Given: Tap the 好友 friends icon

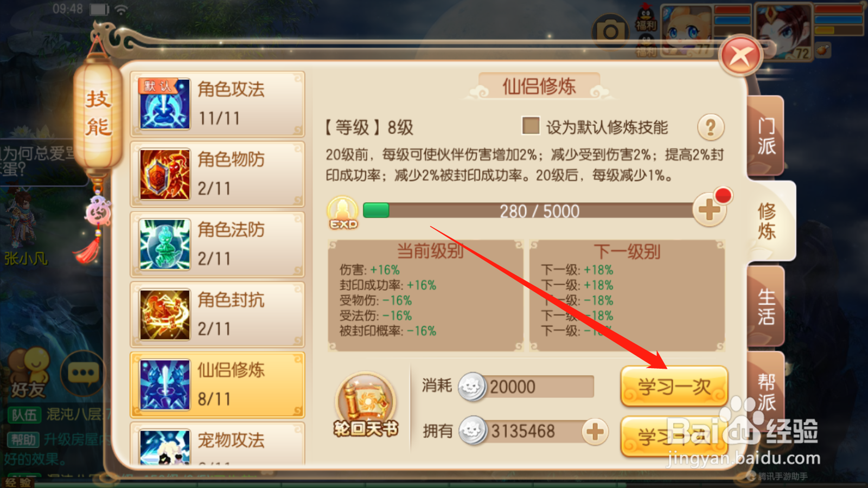Looking at the screenshot, I should 28,373.
